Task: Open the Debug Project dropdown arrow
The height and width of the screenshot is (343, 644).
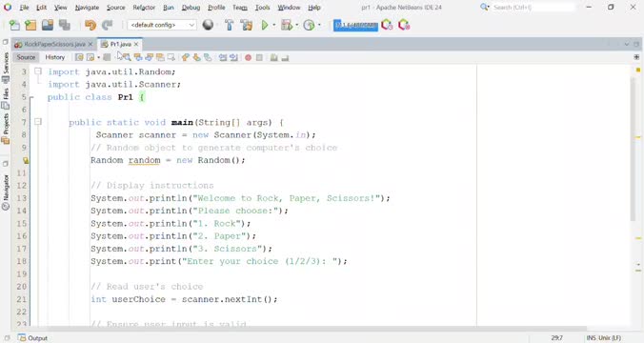Action: 296,25
